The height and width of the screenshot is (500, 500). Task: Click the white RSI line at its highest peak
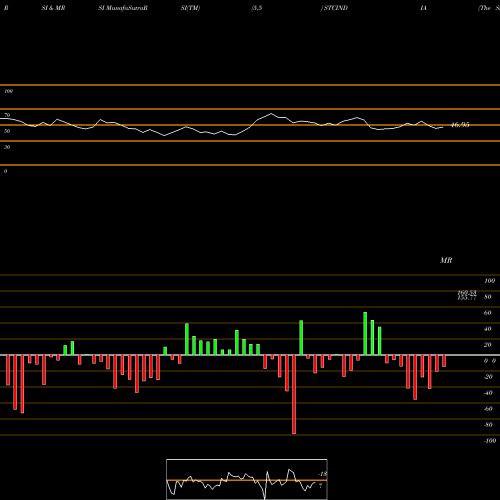pos(271,114)
